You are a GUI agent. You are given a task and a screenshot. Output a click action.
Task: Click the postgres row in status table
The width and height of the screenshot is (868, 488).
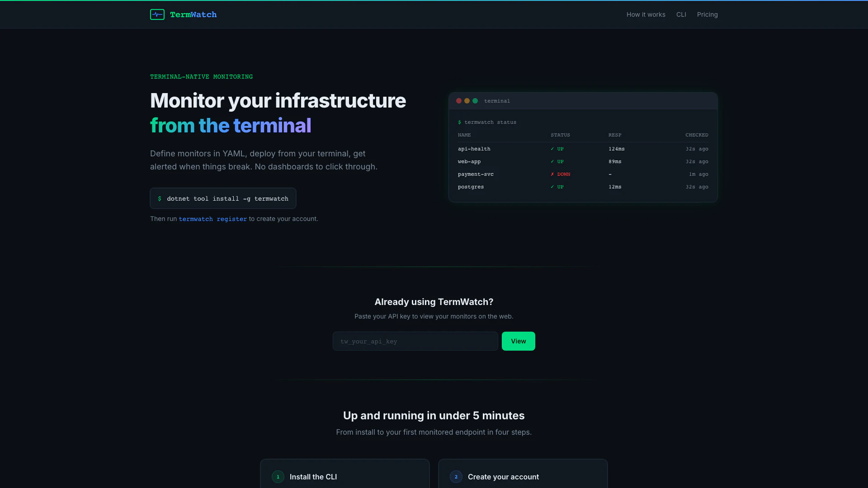click(471, 187)
